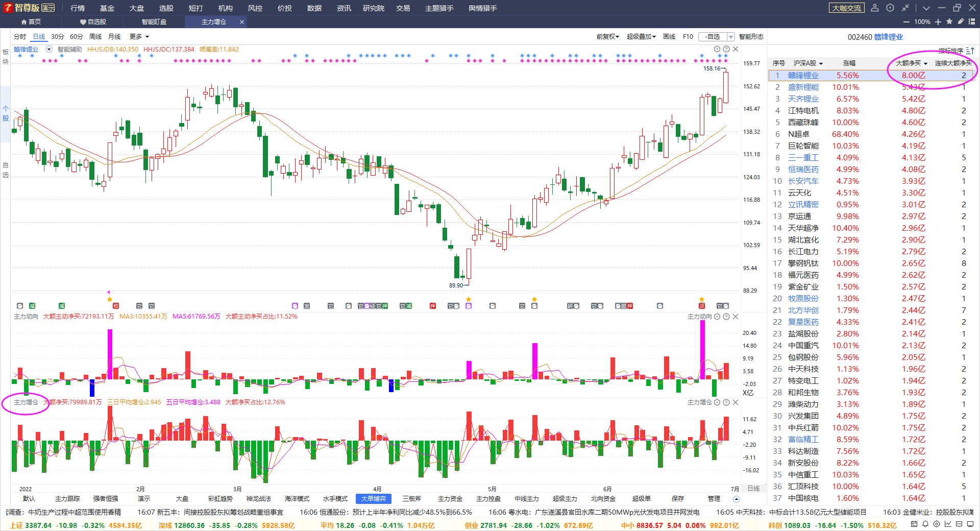980x531 pixels.
Task: Open the 研究院 menu
Action: click(374, 8)
